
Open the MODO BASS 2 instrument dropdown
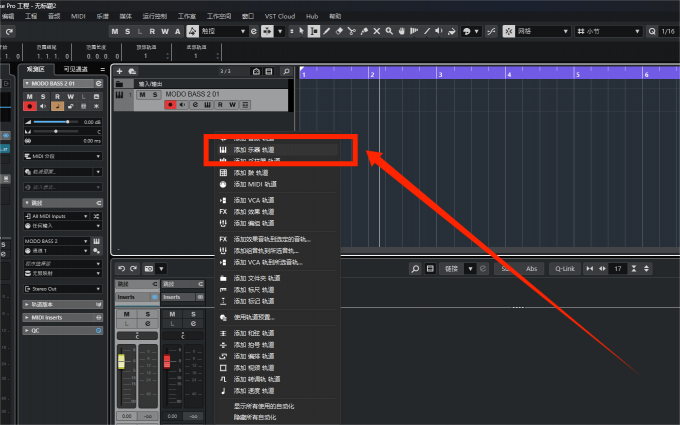56,241
